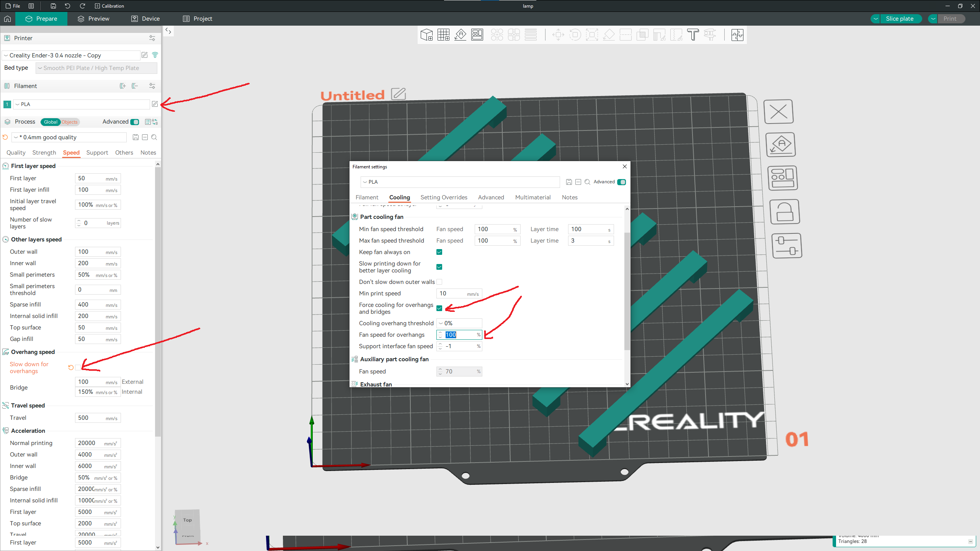The width and height of the screenshot is (980, 551).
Task: Open the Setting Overrides tab
Action: pyautogui.click(x=444, y=197)
